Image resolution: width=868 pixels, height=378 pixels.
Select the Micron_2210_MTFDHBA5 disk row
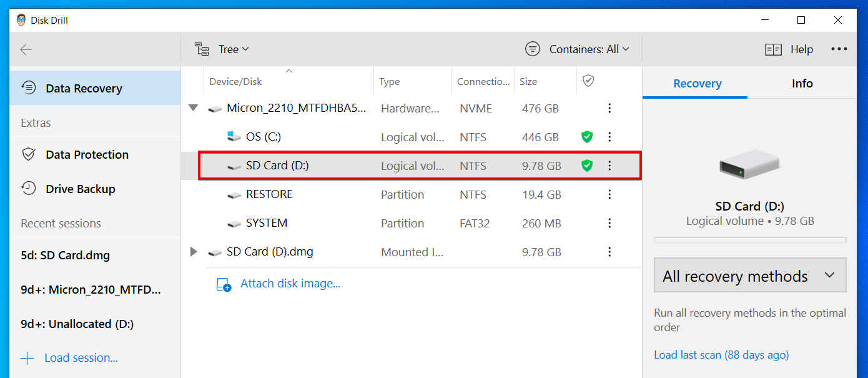(x=412, y=108)
